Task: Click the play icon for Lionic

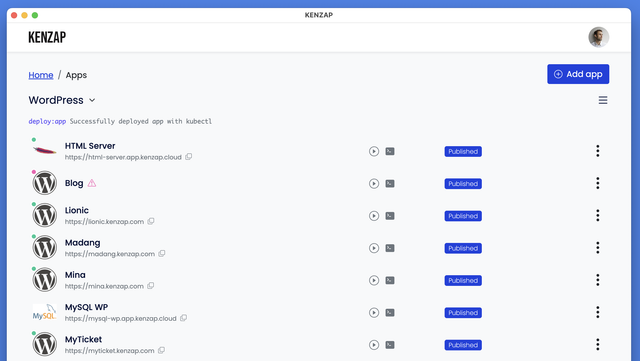Action: 374,216
